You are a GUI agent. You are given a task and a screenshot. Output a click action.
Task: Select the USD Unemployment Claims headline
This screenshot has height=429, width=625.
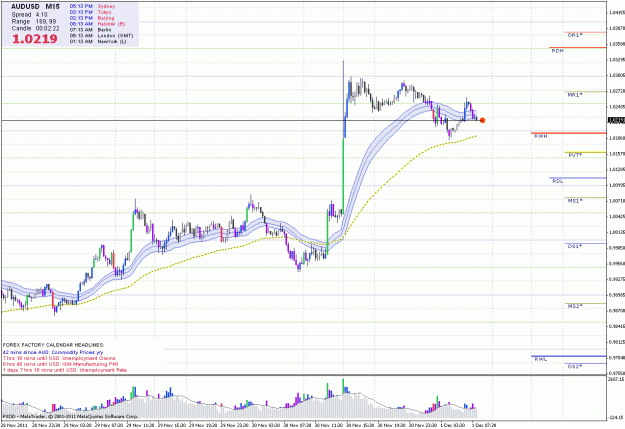pyautogui.click(x=59, y=358)
